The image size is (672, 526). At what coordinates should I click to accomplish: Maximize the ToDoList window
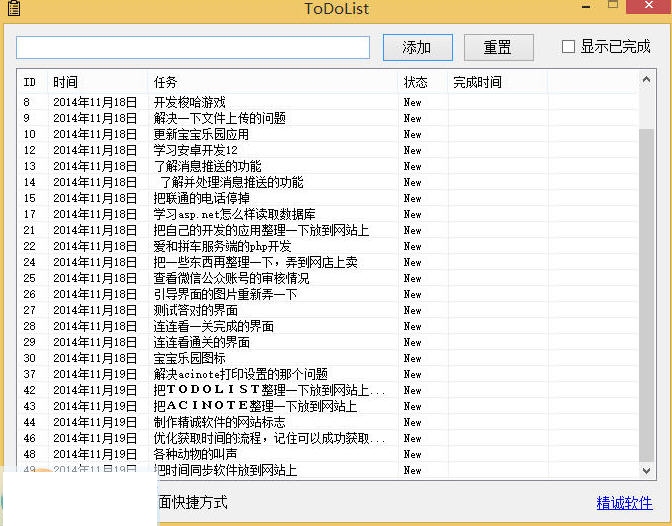[x=613, y=5]
